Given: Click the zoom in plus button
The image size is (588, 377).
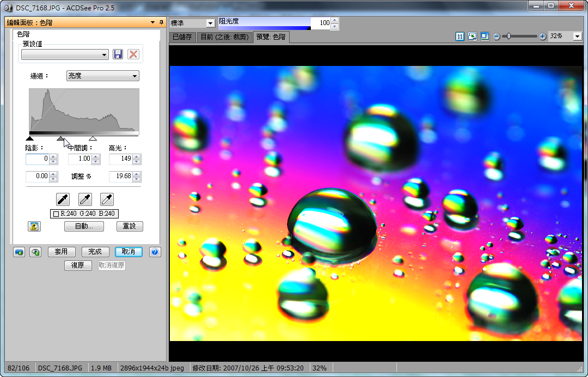Looking at the screenshot, I should [542, 37].
